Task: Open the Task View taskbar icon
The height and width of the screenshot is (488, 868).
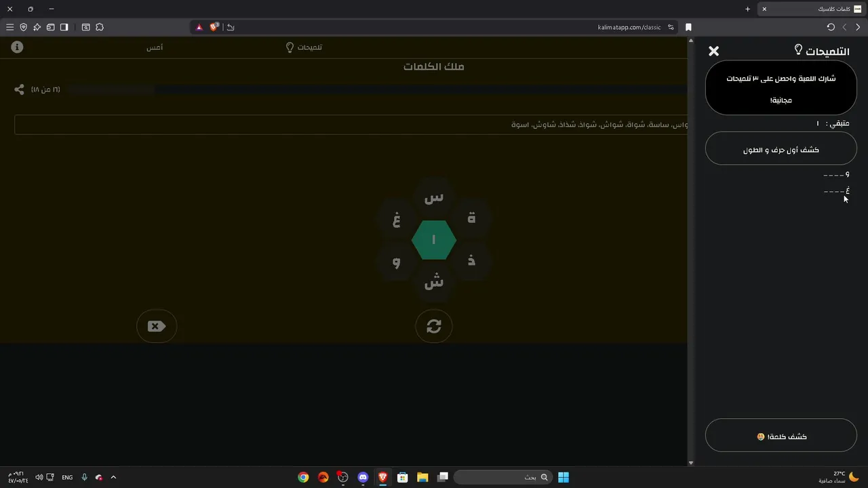Action: pos(443,477)
